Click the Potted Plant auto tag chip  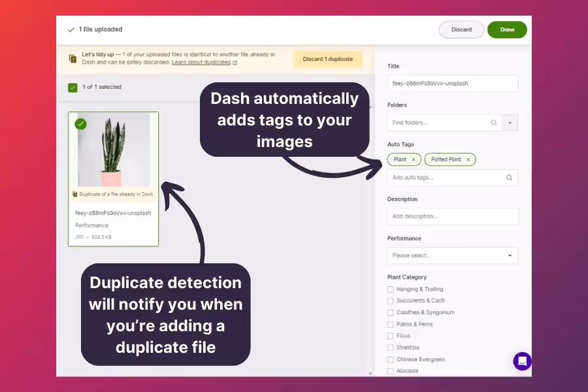point(450,159)
